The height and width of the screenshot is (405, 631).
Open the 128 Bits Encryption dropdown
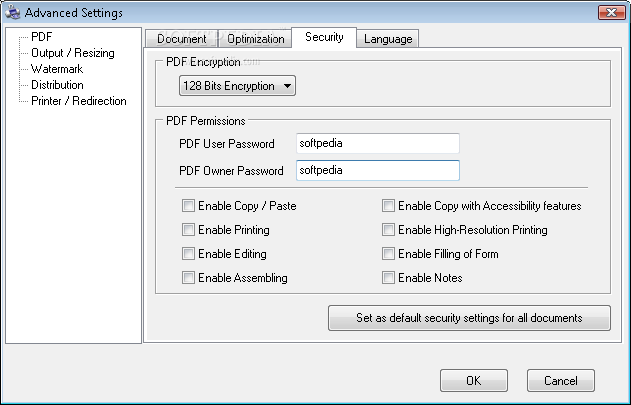(237, 86)
